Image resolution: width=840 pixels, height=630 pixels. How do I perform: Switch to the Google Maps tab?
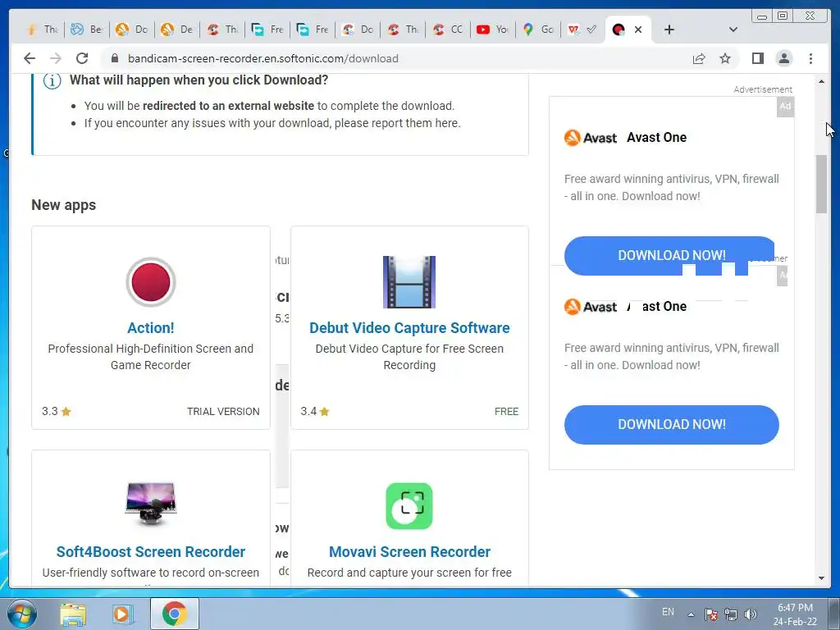point(537,30)
